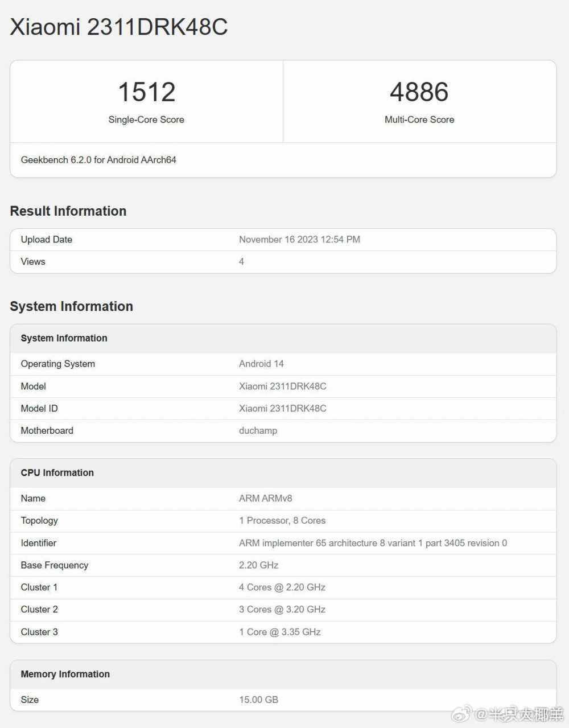Click the Views row label
Screen dimensions: 569x728
pos(33,262)
